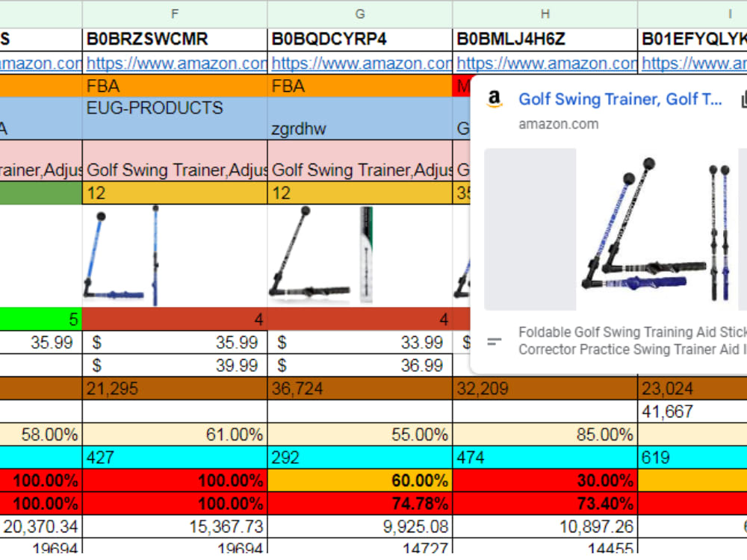Viewport: 747px width, 560px height.
Task: Select FBA cell in column F
Action: point(175,86)
